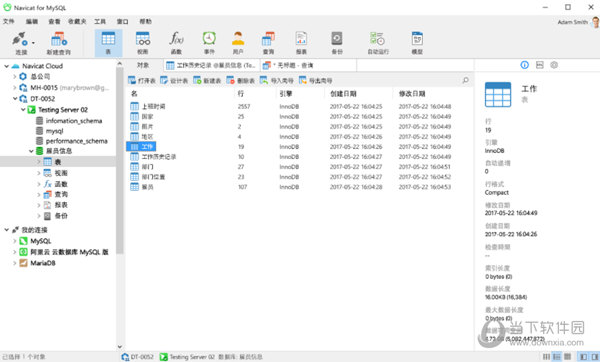Switch to the 对象 (Objects) tab
The image size is (600, 362).
point(143,65)
